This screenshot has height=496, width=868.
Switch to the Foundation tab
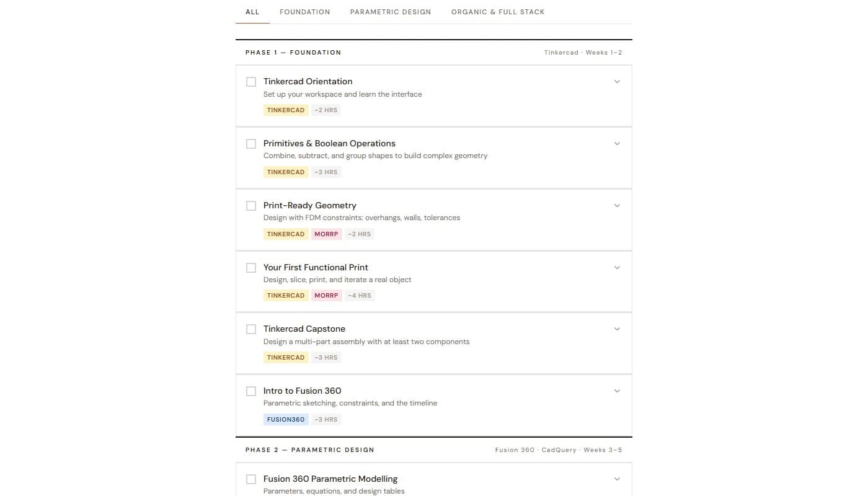pos(305,12)
